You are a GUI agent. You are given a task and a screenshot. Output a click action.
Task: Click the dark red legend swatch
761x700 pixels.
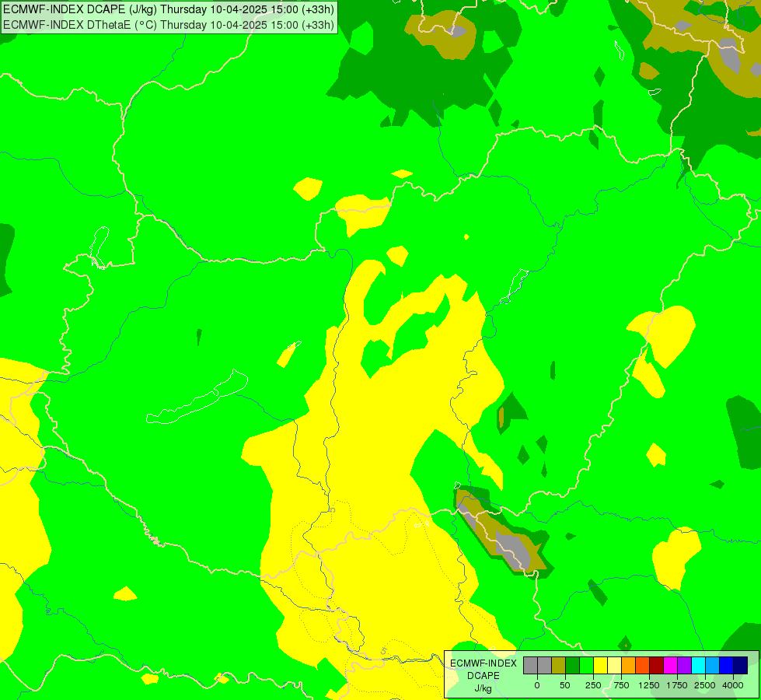(x=657, y=665)
